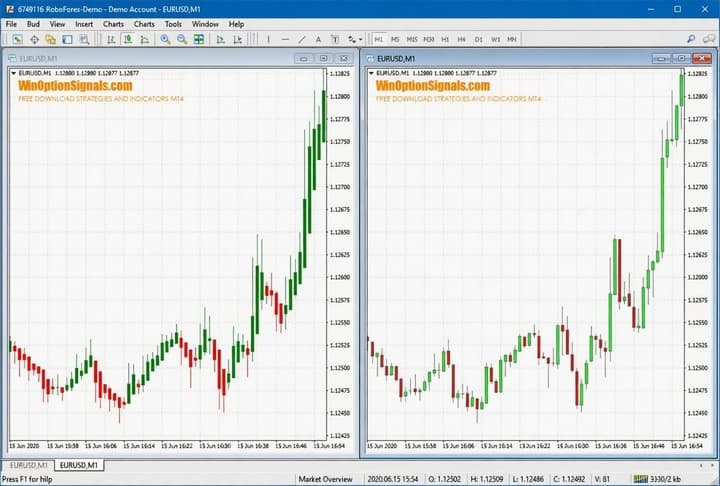The height and width of the screenshot is (486, 720).
Task: Open the Help menu
Action: 236,24
